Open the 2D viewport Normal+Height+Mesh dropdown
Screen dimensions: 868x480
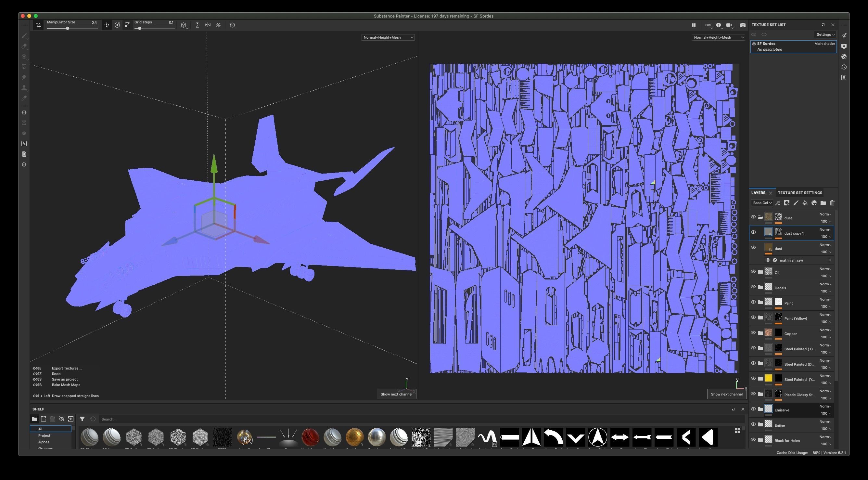click(718, 37)
